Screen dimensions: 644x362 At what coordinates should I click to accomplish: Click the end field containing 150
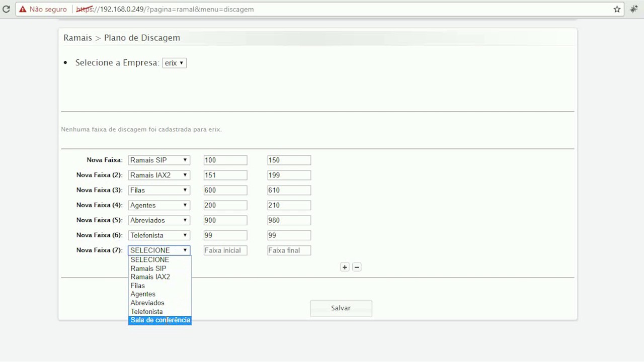pos(289,160)
